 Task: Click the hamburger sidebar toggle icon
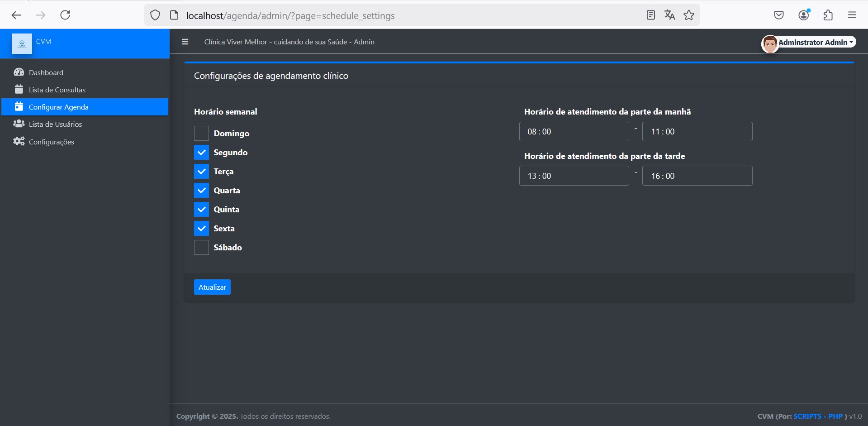(x=185, y=42)
